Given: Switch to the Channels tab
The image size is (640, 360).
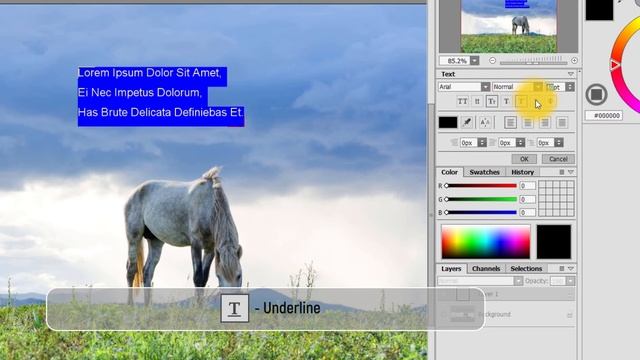Looking at the screenshot, I should 486,269.
